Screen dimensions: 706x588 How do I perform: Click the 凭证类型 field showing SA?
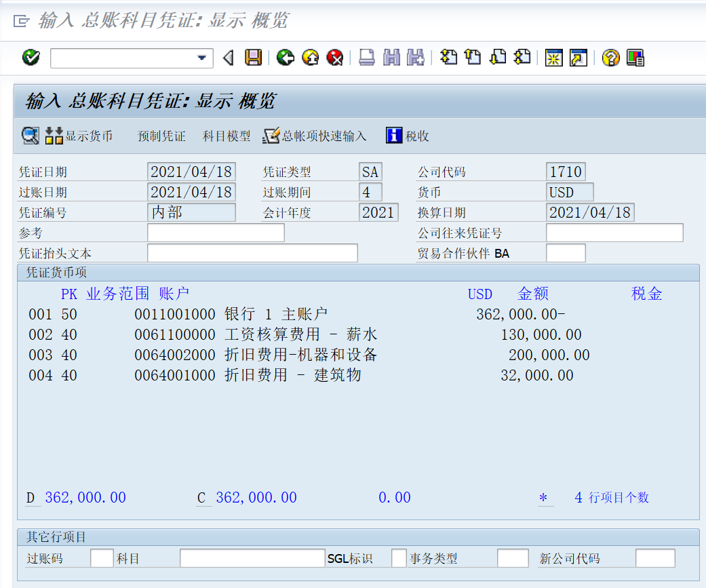[370, 172]
